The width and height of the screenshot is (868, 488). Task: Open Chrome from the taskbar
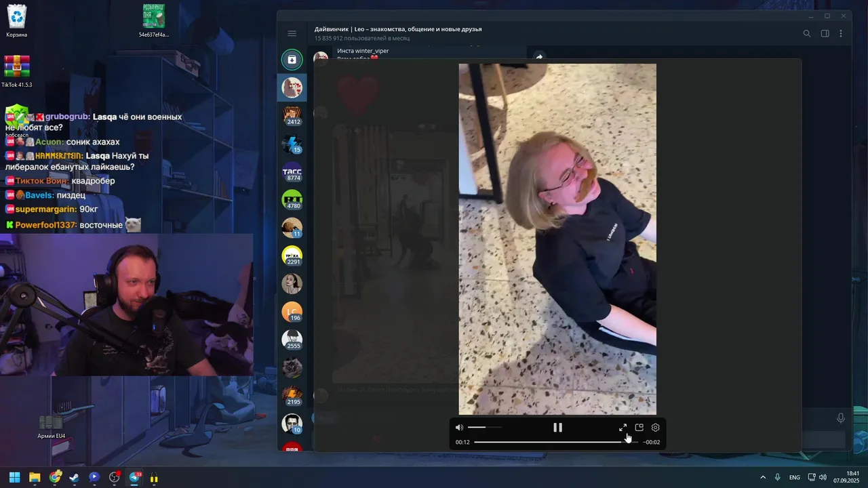click(55, 477)
